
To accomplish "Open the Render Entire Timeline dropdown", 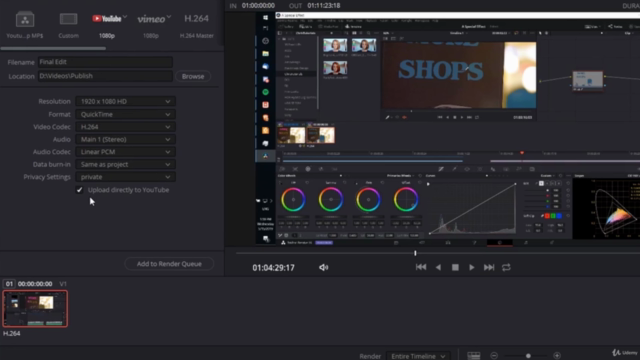I will pos(418,356).
